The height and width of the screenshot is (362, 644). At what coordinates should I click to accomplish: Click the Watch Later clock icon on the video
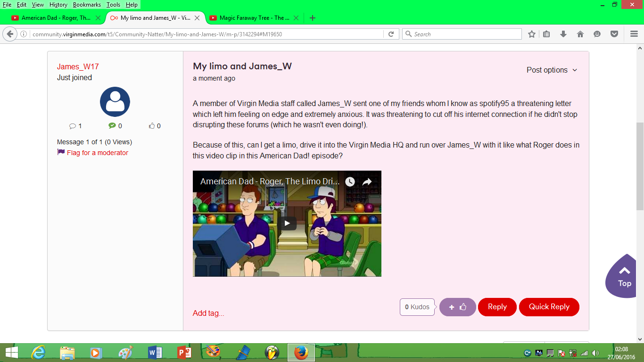coord(350,181)
